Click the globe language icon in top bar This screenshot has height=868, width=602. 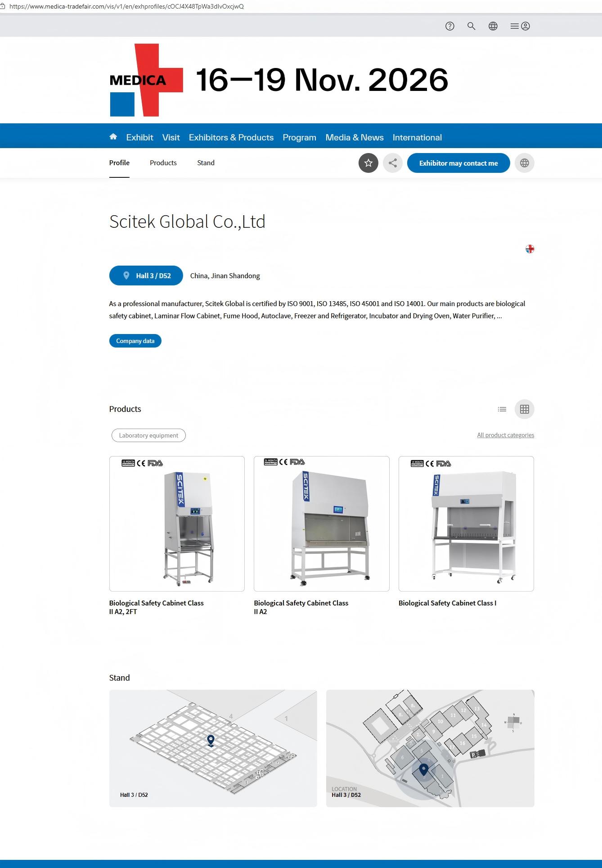point(493,26)
